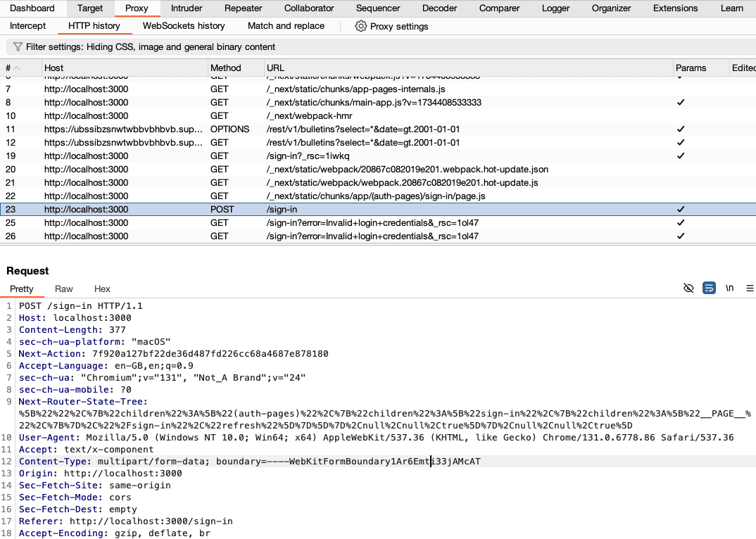The width and height of the screenshot is (756, 539).
Task: Open the Repeater tab
Action: (x=243, y=8)
